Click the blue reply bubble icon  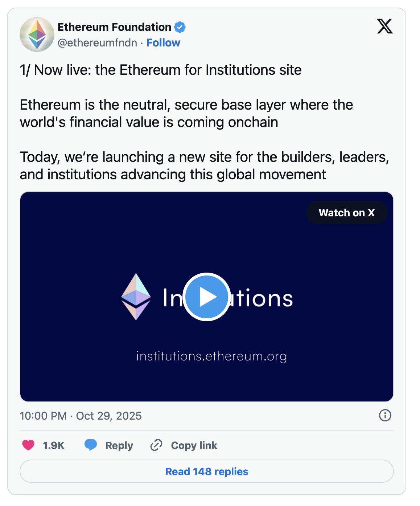coord(91,445)
